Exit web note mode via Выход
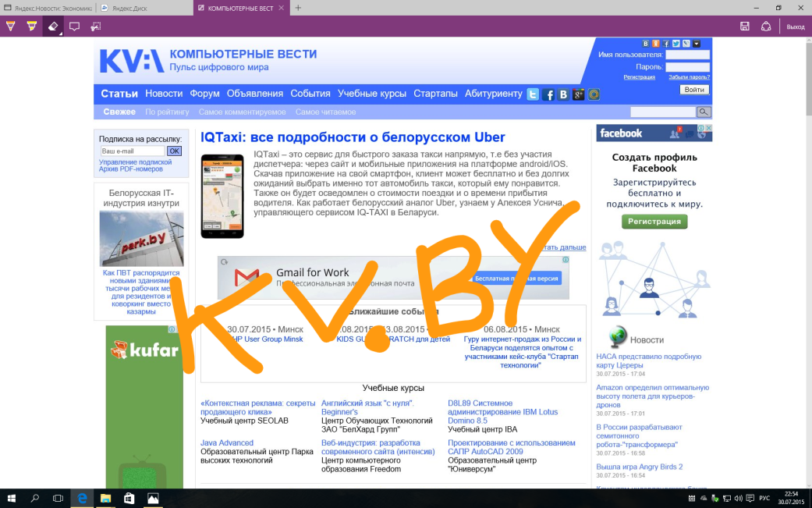The image size is (812, 508). (796, 27)
